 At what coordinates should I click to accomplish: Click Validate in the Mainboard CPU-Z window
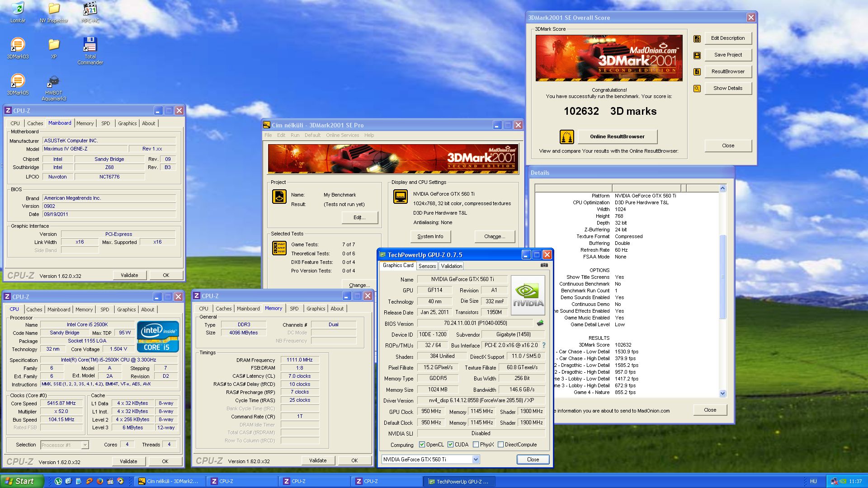pos(129,275)
